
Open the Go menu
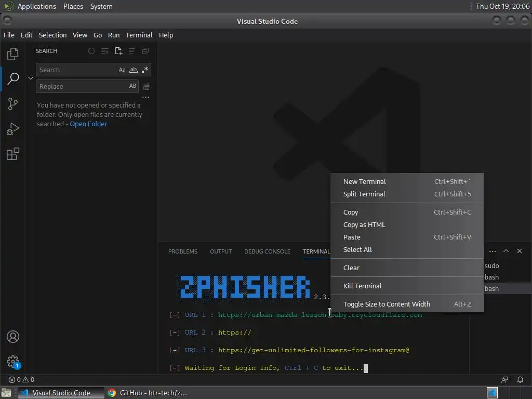98,35
